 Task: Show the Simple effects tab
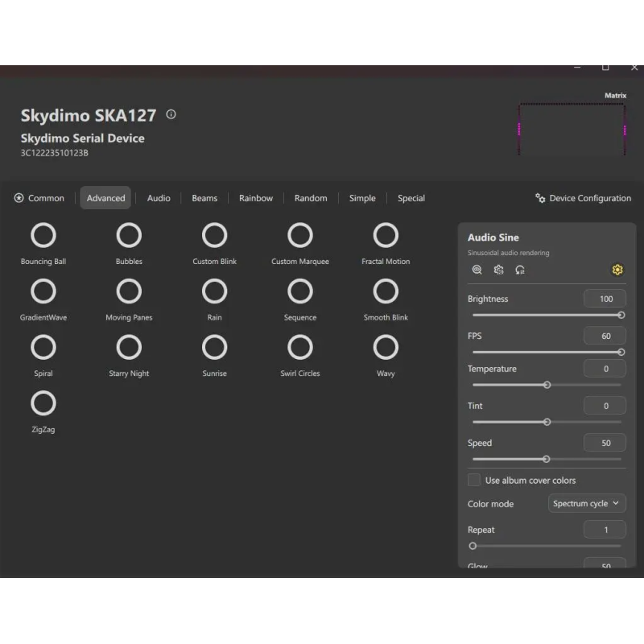pyautogui.click(x=362, y=198)
